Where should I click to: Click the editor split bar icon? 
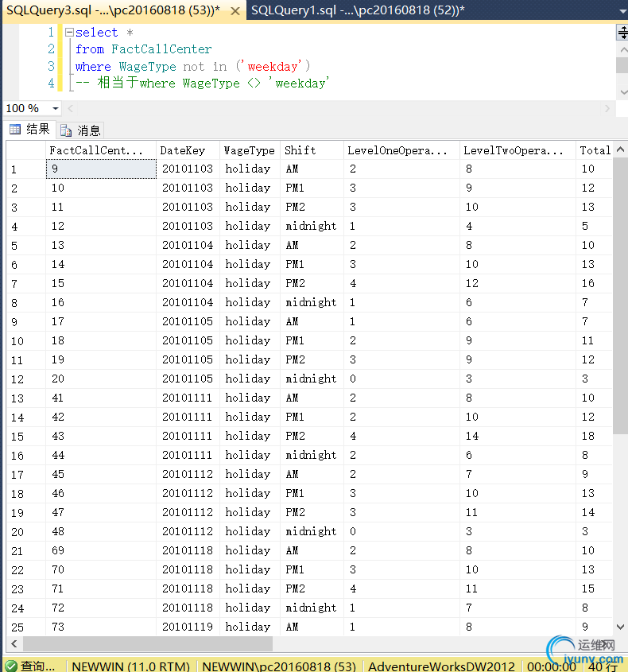click(622, 32)
